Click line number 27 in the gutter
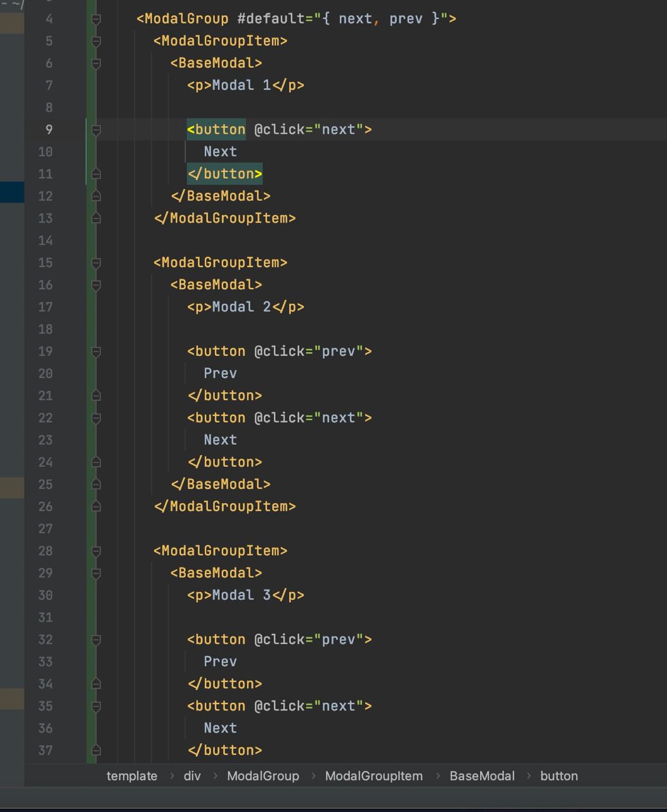This screenshot has height=812, width=667. coord(45,528)
